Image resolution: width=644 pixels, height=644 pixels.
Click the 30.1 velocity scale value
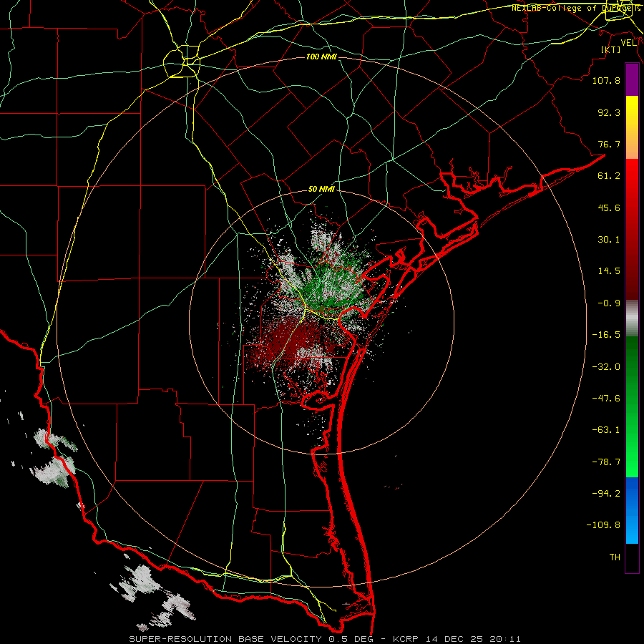(609, 240)
